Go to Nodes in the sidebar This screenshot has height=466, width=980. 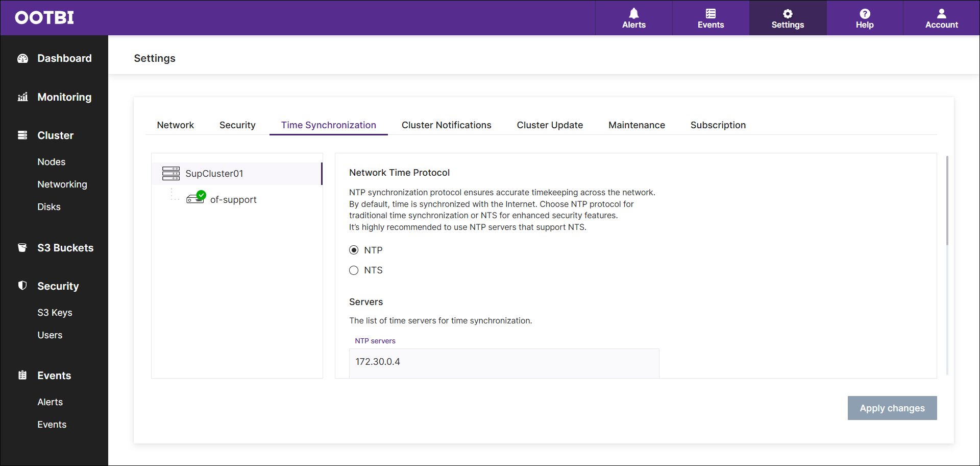(52, 162)
